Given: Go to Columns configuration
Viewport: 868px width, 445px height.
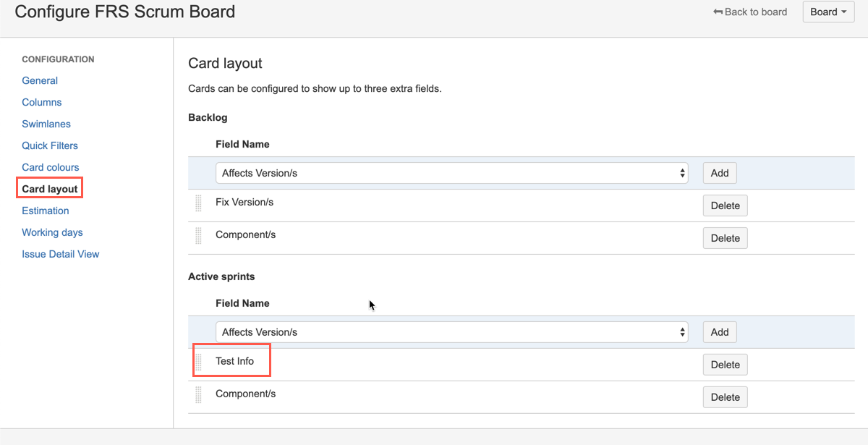Looking at the screenshot, I should coord(42,102).
